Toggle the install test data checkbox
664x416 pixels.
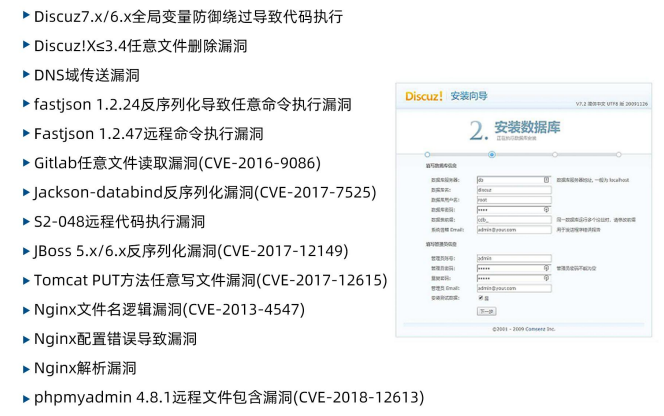[481, 298]
